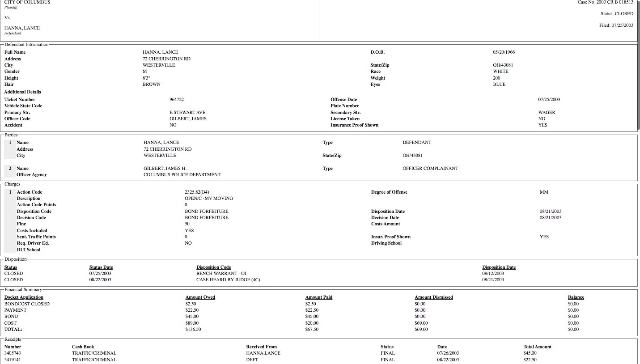Image resolution: width=640 pixels, height=364 pixels.
Task: Click officer code GILBERT, JAMES
Action: tap(188, 119)
